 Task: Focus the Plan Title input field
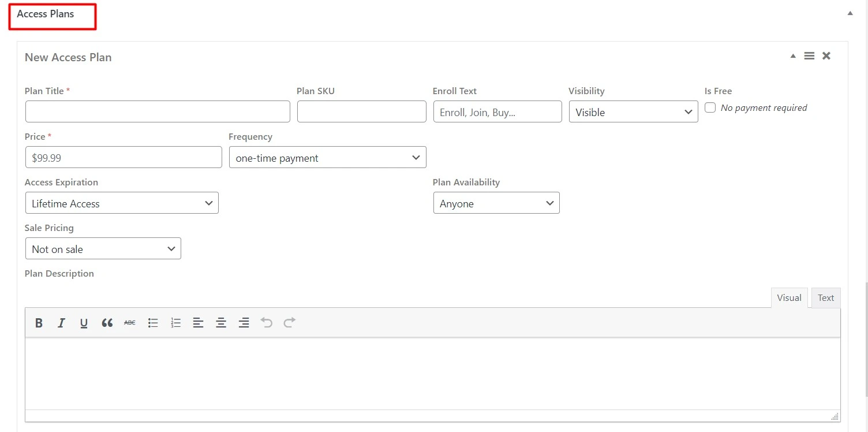(158, 111)
